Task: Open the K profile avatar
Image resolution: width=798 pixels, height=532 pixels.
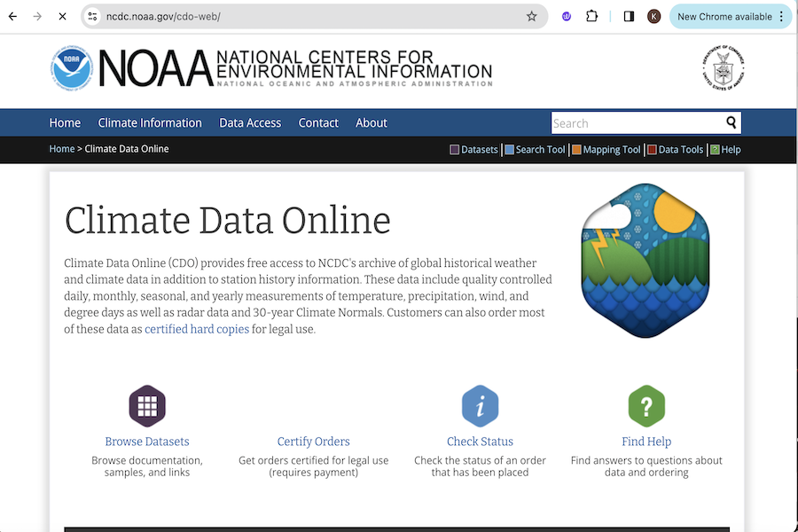Action: 653,16
